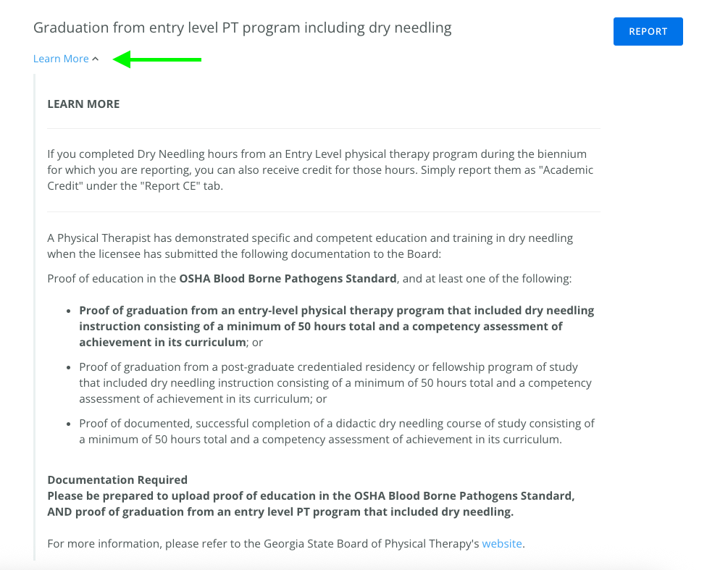This screenshot has width=728, height=570.
Task: Click the page title about PT program graduation
Action: [x=242, y=28]
